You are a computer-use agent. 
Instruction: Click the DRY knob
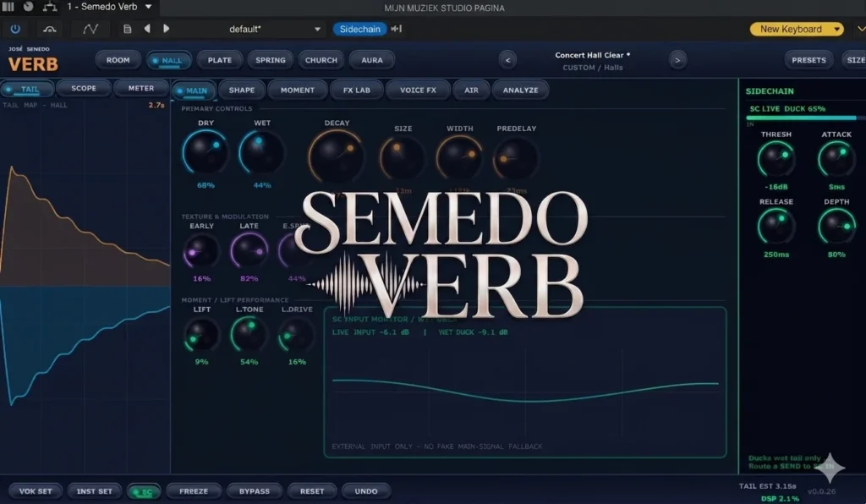click(x=206, y=153)
